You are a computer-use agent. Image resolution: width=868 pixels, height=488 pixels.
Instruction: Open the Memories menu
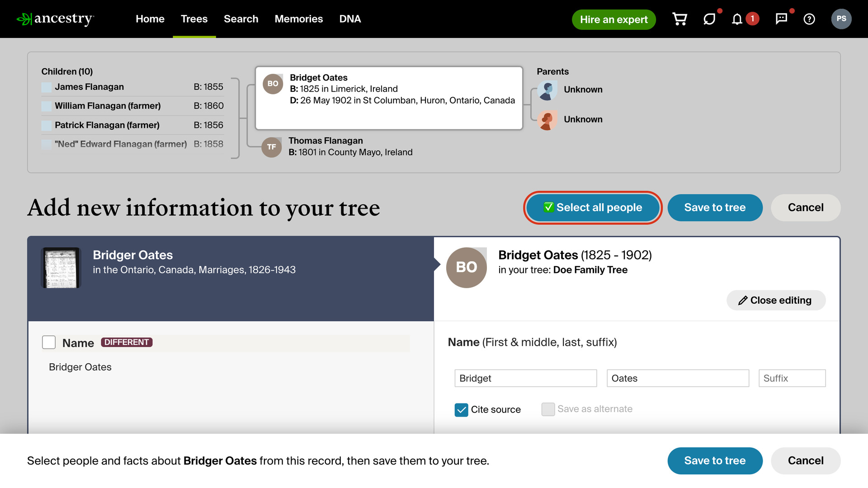(x=299, y=19)
